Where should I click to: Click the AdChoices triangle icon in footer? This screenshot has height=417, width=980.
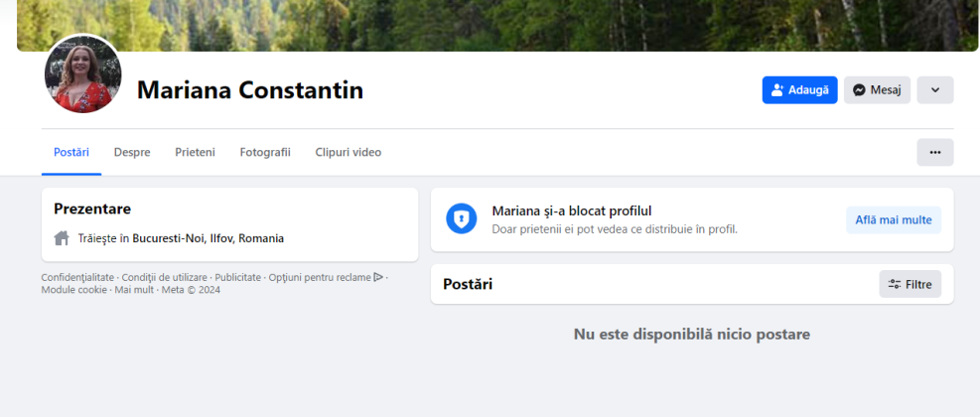tap(378, 277)
